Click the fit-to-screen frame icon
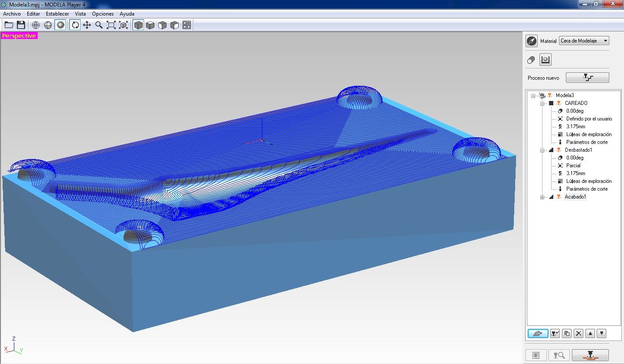The image size is (624, 364). tap(111, 25)
